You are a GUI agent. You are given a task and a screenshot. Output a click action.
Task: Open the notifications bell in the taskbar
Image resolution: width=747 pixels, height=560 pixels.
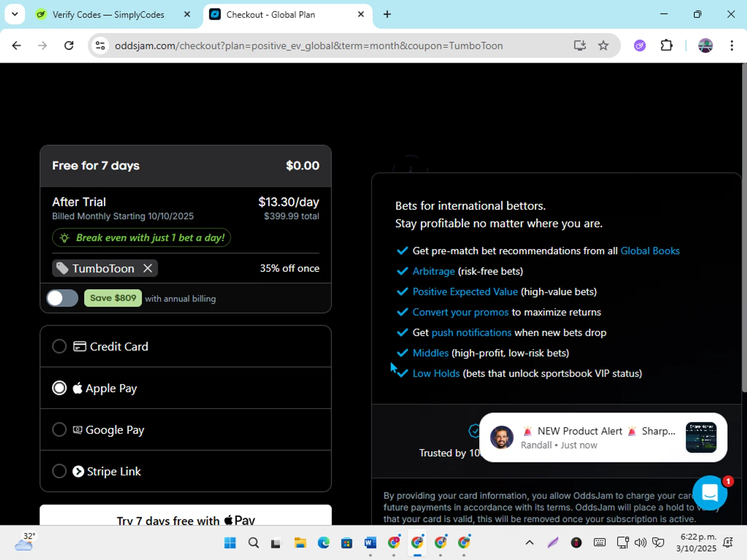[728, 543]
